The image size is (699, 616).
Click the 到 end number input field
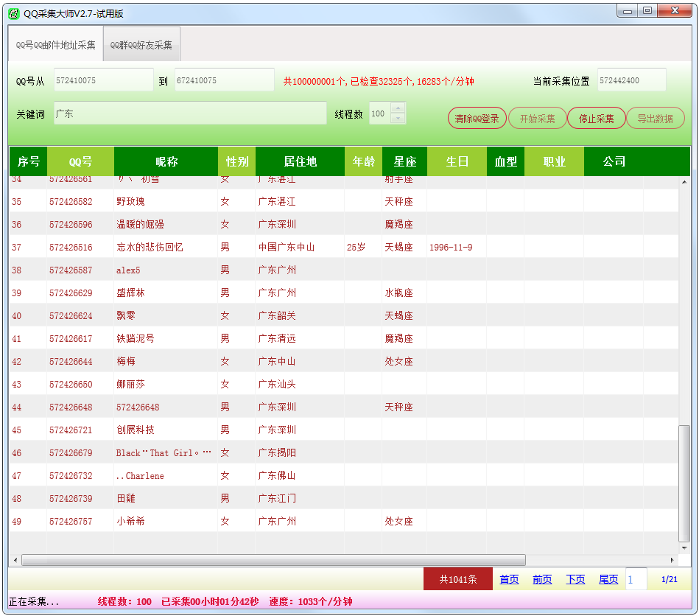click(224, 80)
